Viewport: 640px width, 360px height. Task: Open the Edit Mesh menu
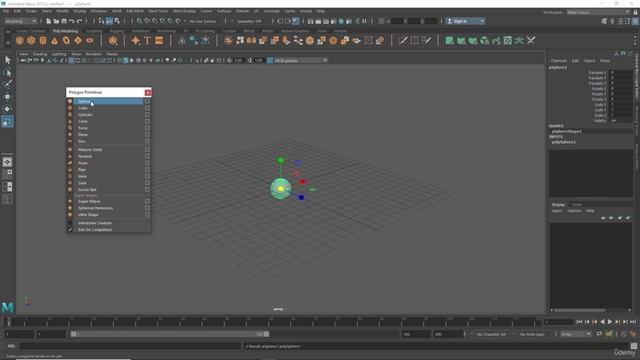[x=135, y=11]
